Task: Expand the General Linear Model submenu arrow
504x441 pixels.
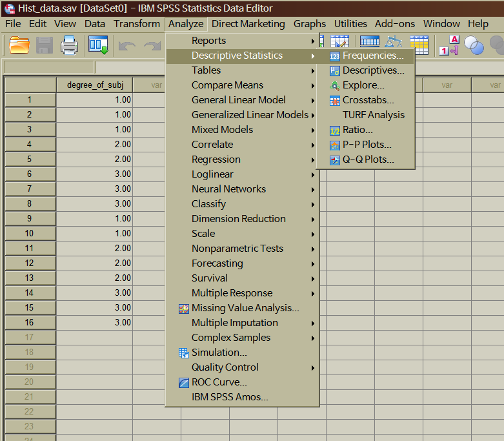Action: (x=313, y=100)
